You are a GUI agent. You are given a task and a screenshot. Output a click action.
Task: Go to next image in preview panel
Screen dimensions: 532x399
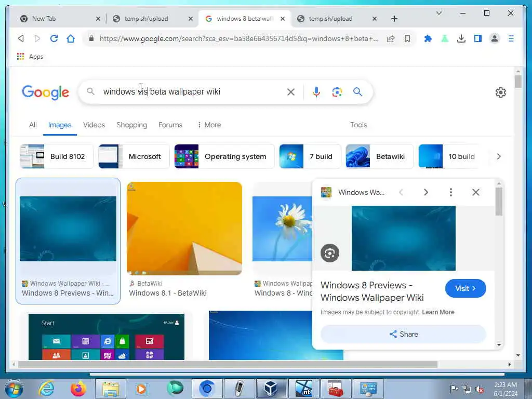point(426,192)
